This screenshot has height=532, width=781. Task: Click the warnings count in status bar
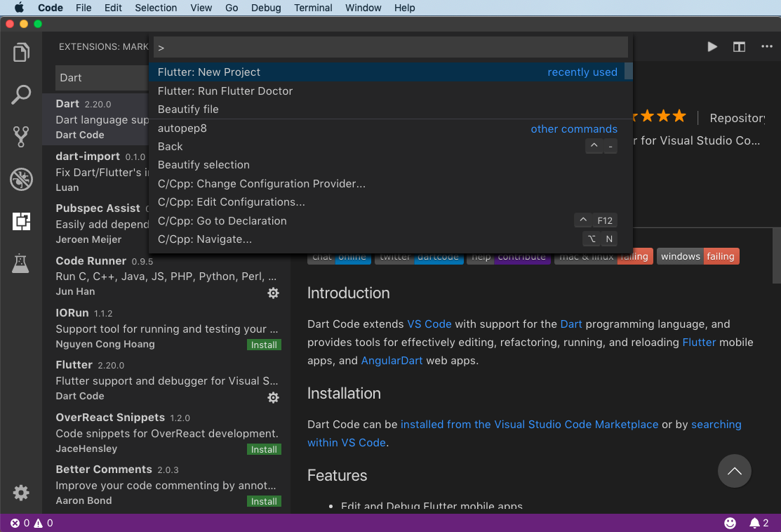[44, 523]
